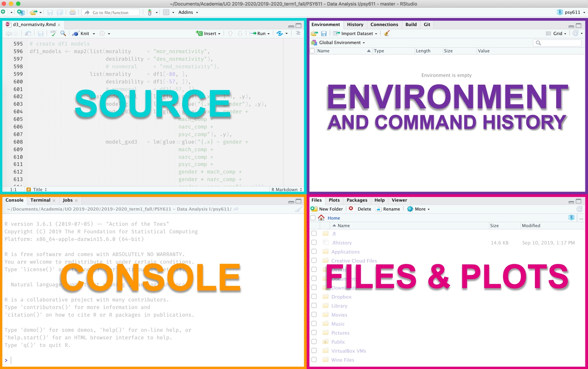Click the New Folder button
Viewport: 588px width, 369px height.
click(x=327, y=209)
